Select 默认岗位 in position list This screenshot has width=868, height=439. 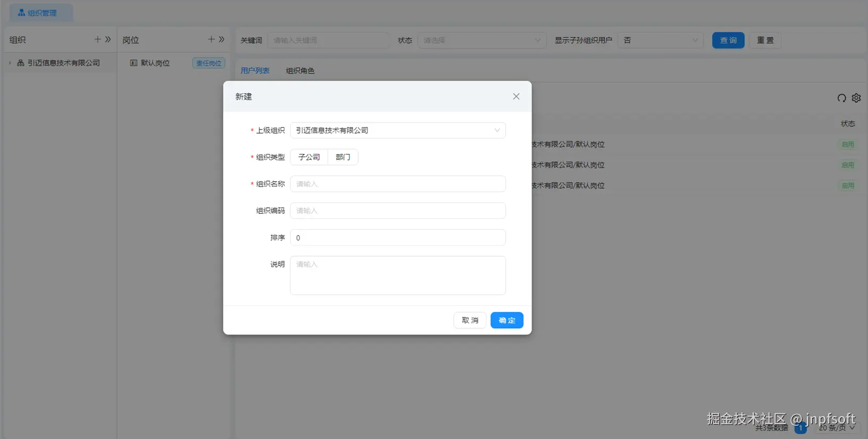[x=155, y=63]
